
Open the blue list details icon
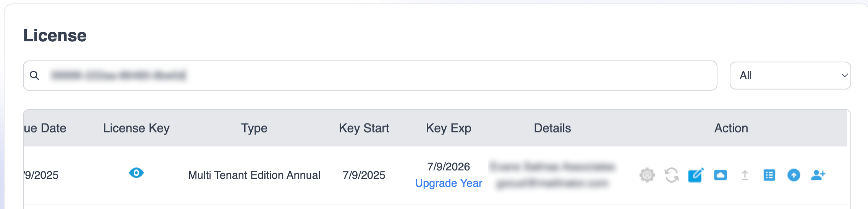[769, 175]
